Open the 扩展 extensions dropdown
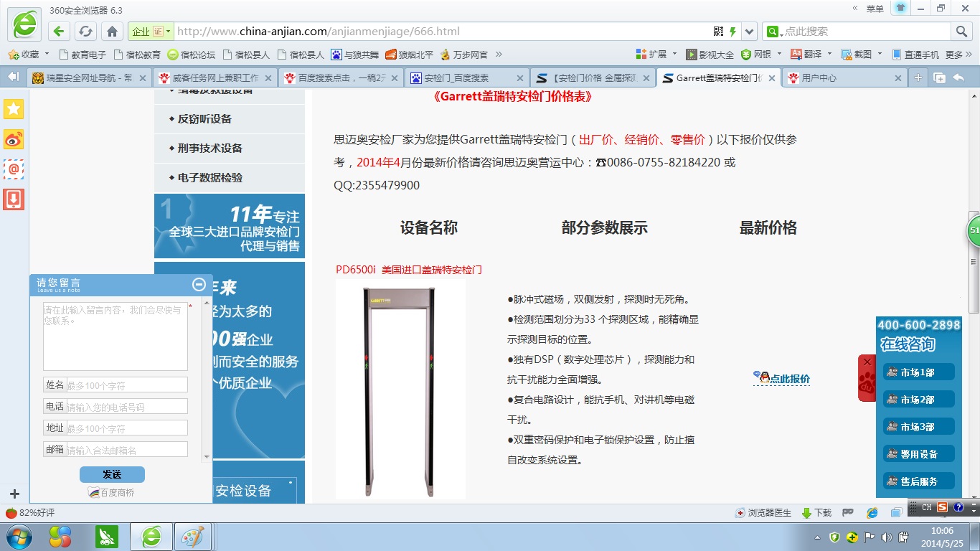This screenshot has width=980, height=551. click(x=656, y=55)
